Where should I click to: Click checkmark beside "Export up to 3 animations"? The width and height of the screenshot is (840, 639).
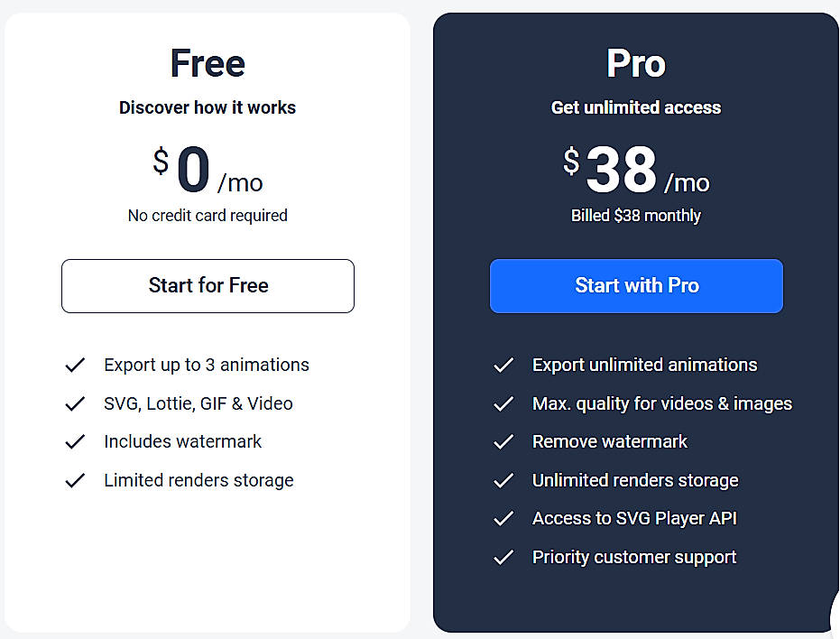pyautogui.click(x=76, y=365)
